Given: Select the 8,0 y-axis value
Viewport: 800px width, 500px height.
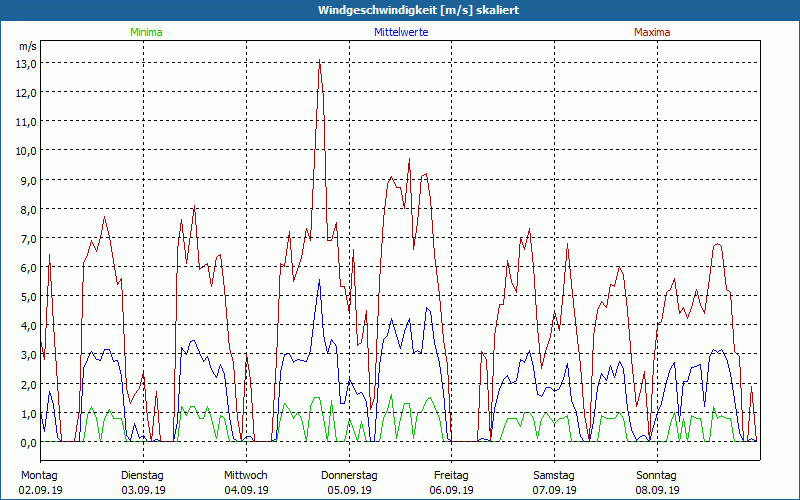Looking at the screenshot, I should coord(30,210).
